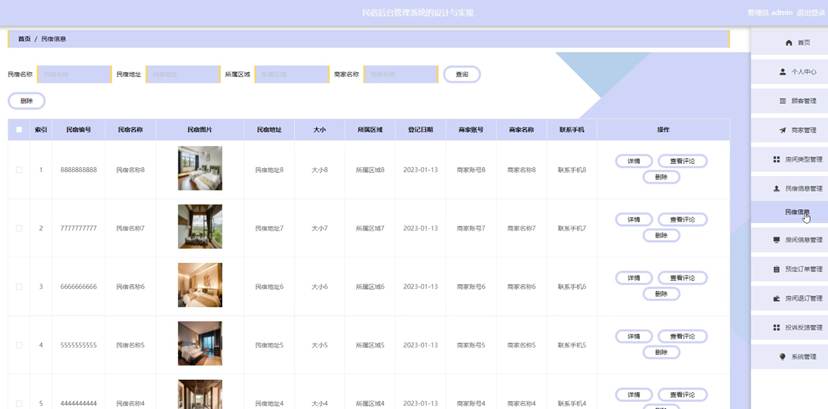Click the 民宿名称 search input field
Viewport: 828px width, 409px height.
click(74, 74)
